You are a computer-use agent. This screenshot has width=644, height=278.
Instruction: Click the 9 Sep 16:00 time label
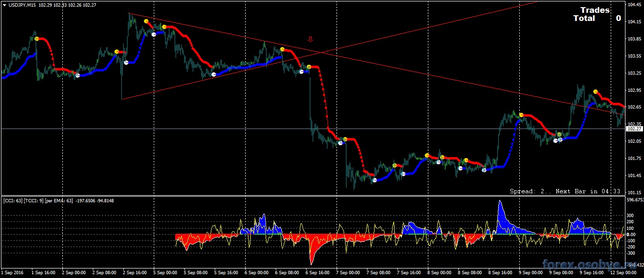[x=592, y=273]
